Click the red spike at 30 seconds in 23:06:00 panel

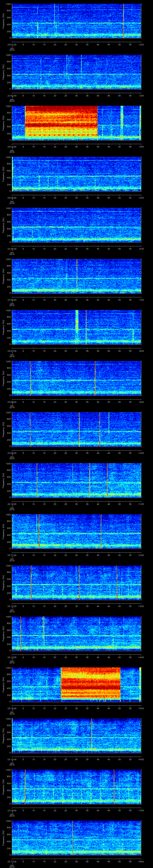coord(77,275)
